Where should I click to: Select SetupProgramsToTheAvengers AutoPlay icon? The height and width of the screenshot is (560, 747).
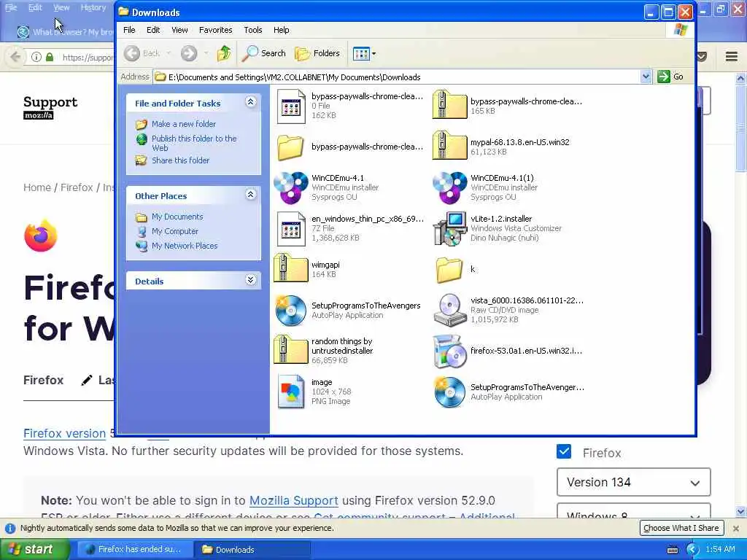[x=290, y=311]
